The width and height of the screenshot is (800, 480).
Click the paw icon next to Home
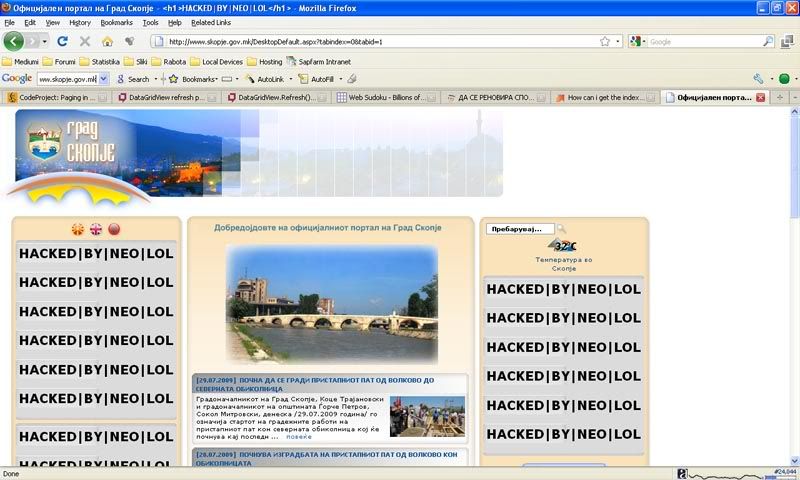[130, 41]
